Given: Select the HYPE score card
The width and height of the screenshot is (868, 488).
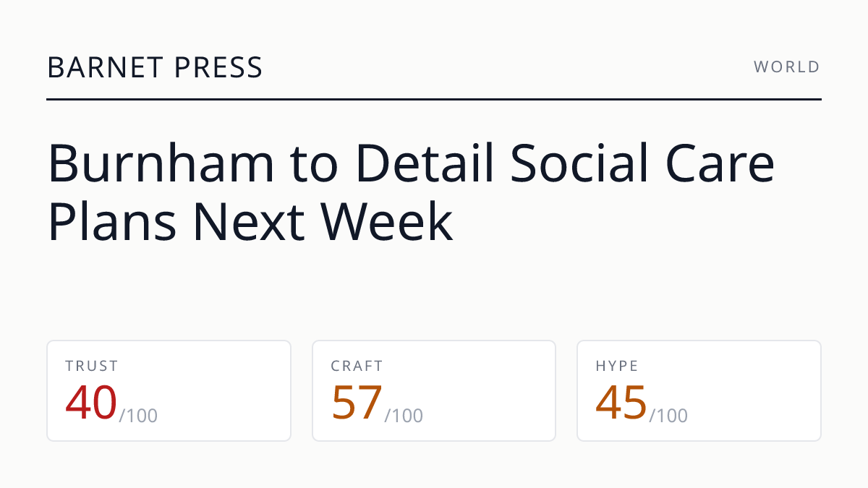Looking at the screenshot, I should (699, 390).
